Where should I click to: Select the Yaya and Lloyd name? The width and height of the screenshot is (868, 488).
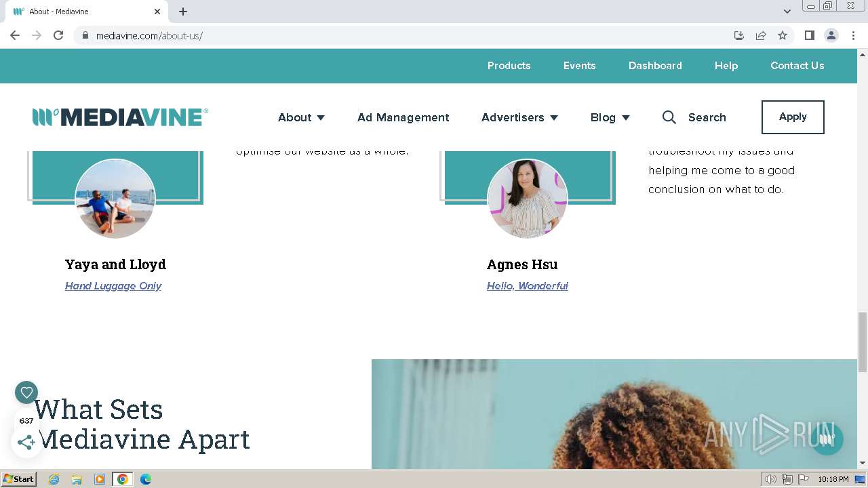point(115,264)
